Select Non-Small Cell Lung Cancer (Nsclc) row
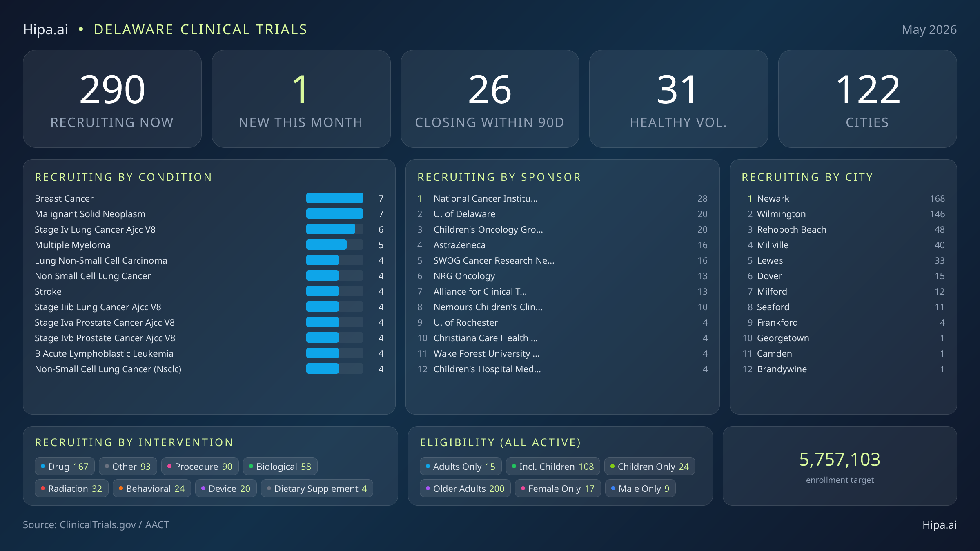Viewport: 980px width, 551px height. [x=209, y=369]
